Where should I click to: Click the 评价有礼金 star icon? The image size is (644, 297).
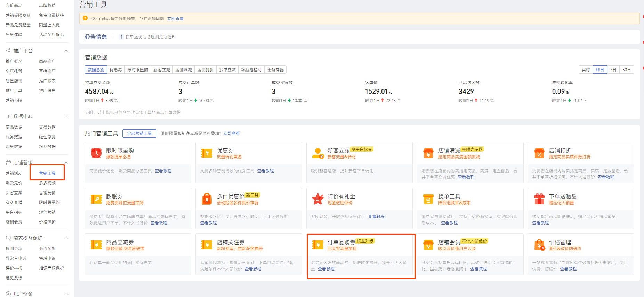pyautogui.click(x=318, y=199)
